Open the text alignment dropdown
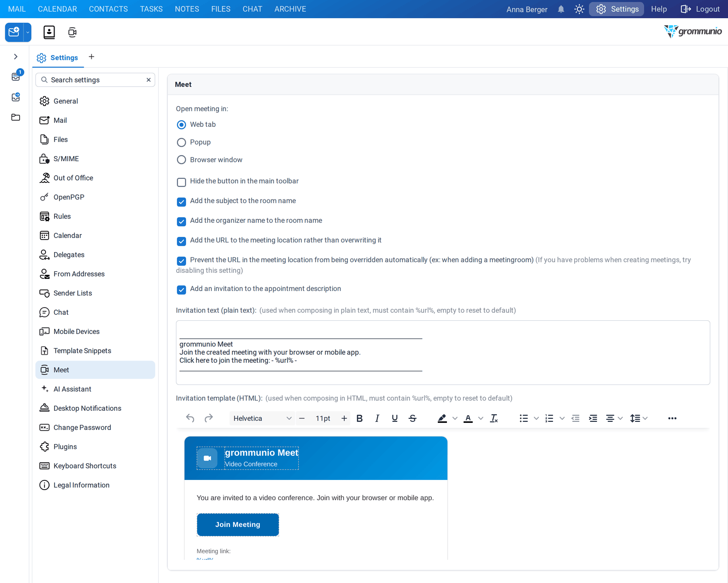This screenshot has height=583, width=728. [x=614, y=418]
